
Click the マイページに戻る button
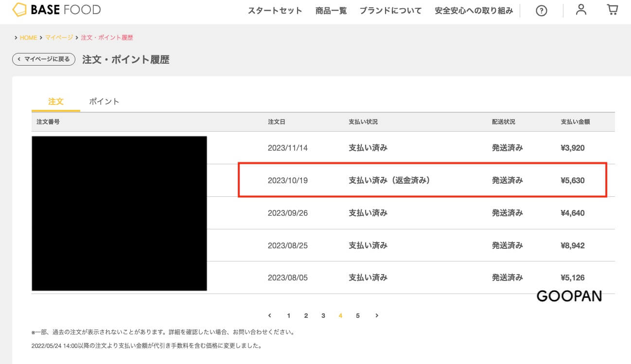tap(44, 59)
